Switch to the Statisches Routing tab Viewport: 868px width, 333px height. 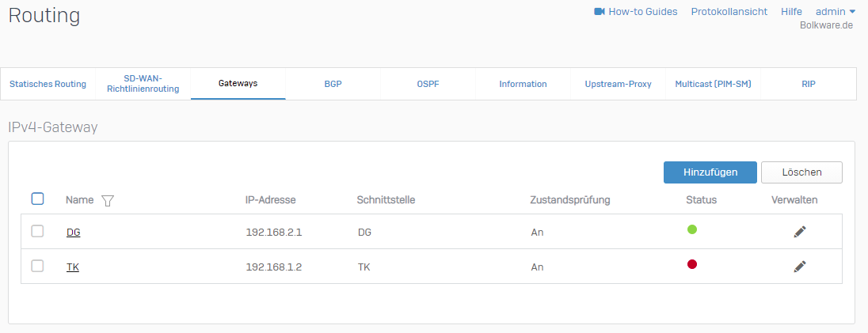(x=48, y=84)
